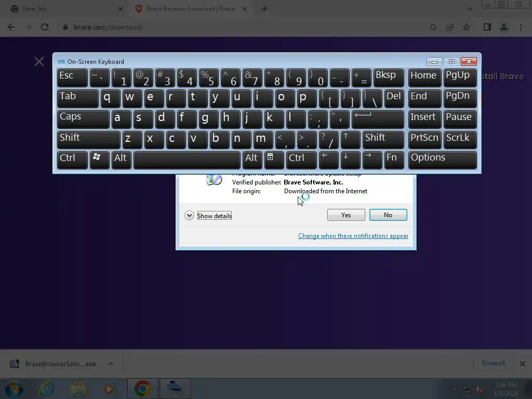Reload the Brave download page
This screenshot has width=532, height=399.
click(x=45, y=27)
